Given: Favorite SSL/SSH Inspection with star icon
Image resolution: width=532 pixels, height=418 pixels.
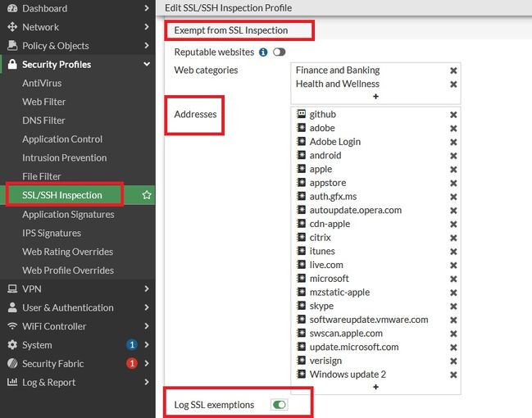Looking at the screenshot, I should point(147,195).
